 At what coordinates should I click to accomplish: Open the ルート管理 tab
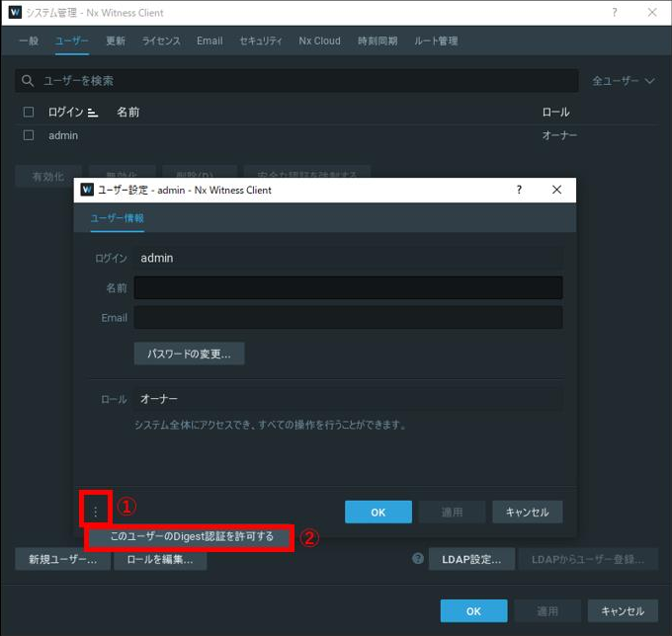[436, 41]
